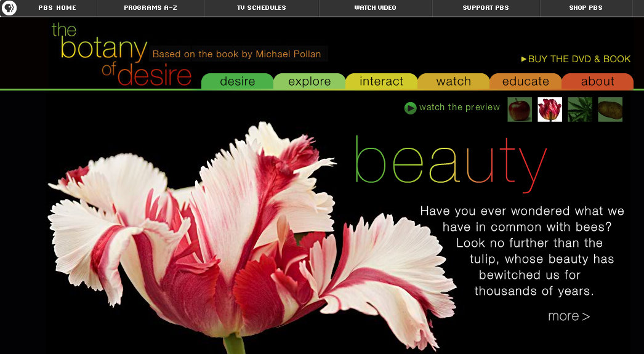Viewport: 644px width, 354px height.
Task: Switch to the desire tab
Action: click(238, 81)
